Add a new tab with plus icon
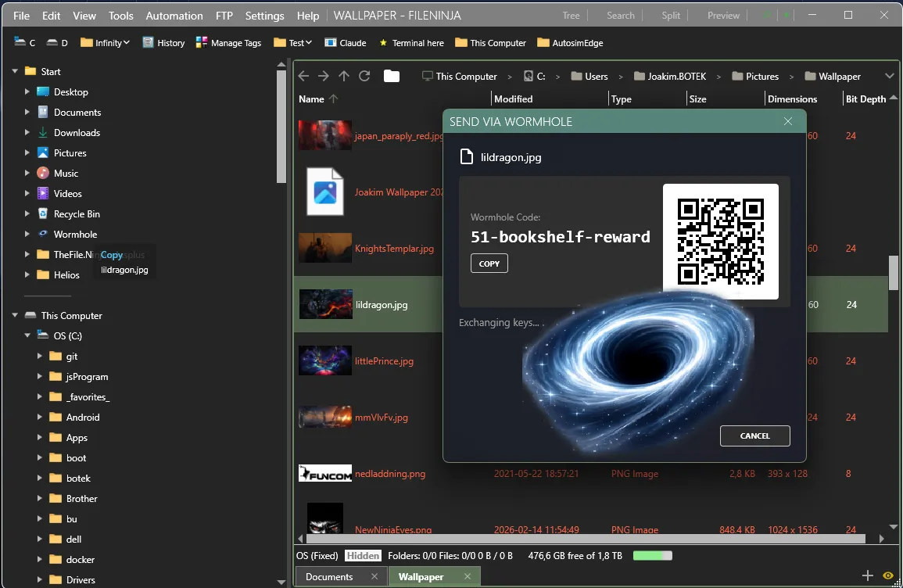 pyautogui.click(x=867, y=575)
